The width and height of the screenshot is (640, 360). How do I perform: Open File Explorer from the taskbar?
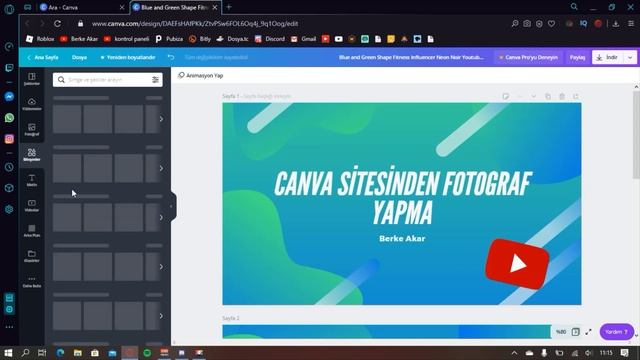78,353
